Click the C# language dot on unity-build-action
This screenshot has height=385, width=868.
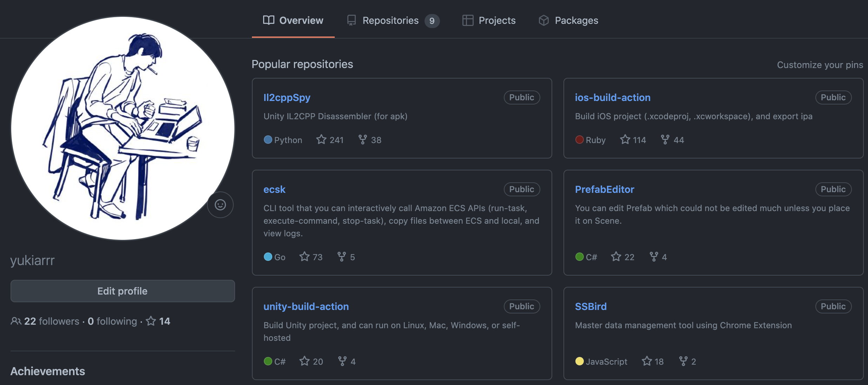[x=268, y=361]
